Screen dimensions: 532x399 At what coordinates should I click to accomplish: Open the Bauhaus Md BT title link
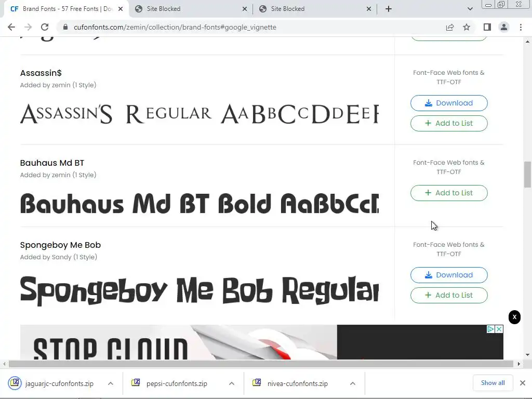tap(52, 163)
